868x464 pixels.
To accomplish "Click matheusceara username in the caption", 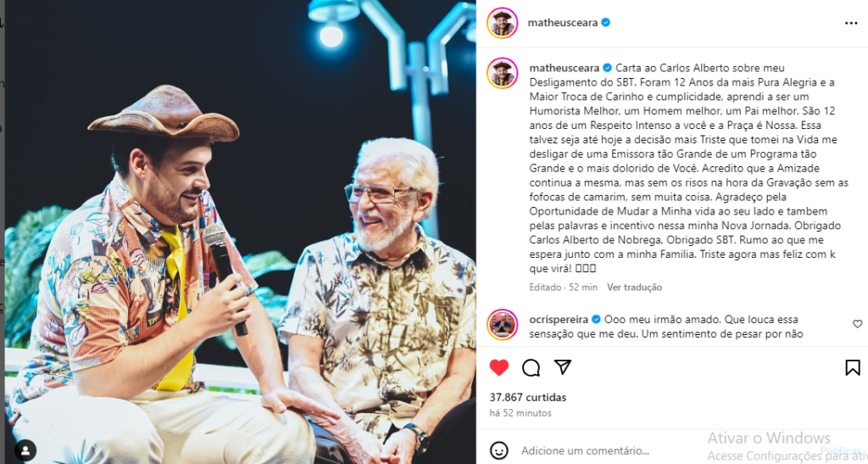I will 564,68.
